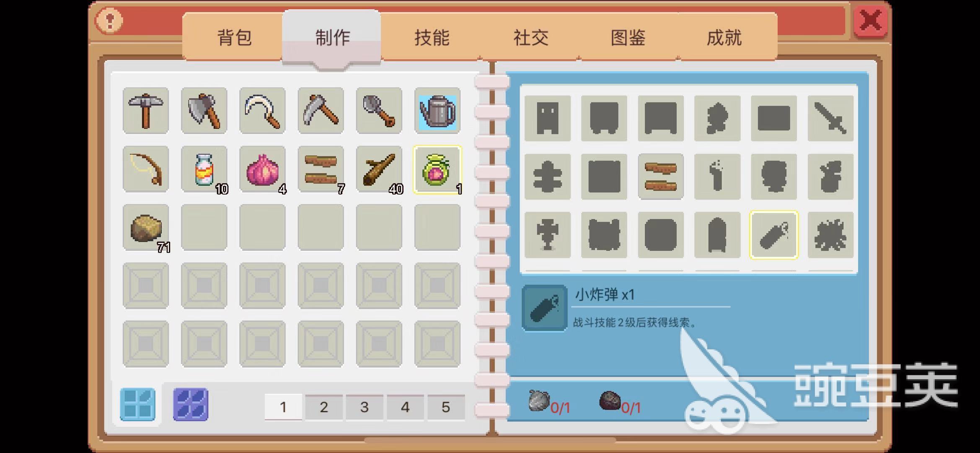
Task: Select the garlic item with count 4
Action: tap(262, 169)
